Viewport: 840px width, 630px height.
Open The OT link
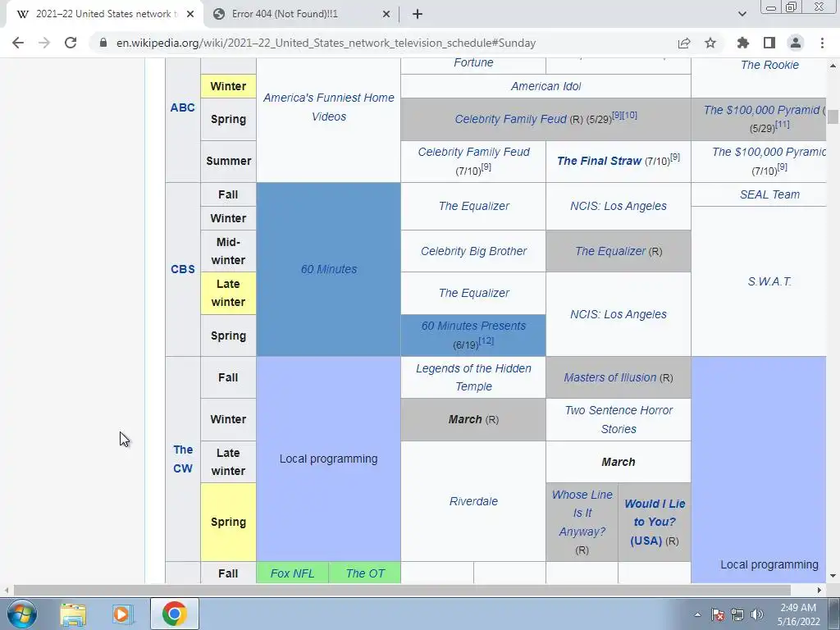[x=365, y=573]
